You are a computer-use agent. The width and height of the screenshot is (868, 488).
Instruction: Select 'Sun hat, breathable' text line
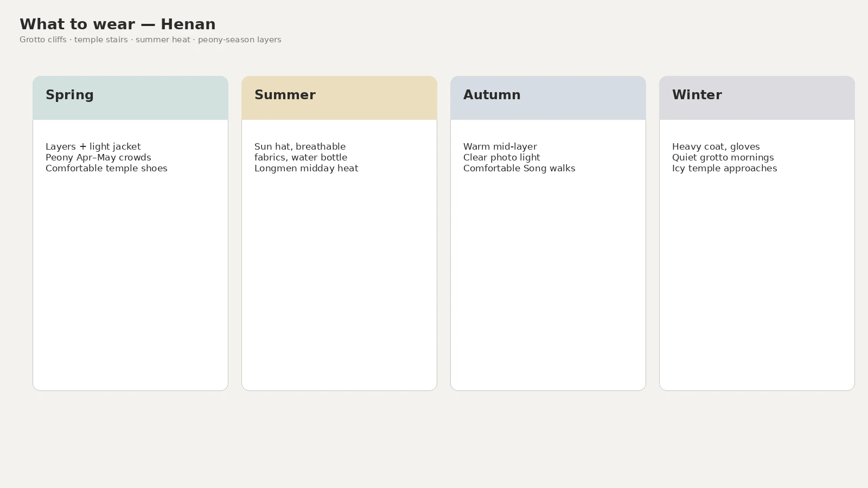pos(300,146)
